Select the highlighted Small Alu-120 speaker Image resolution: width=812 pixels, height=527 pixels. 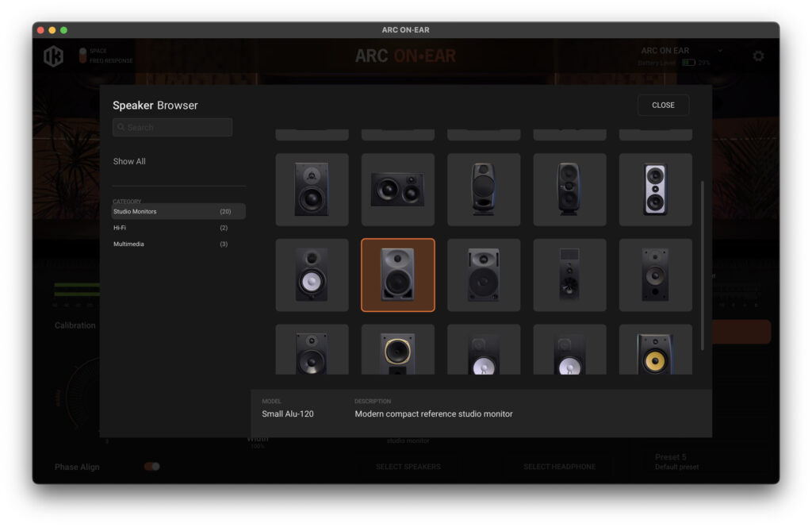pos(397,275)
